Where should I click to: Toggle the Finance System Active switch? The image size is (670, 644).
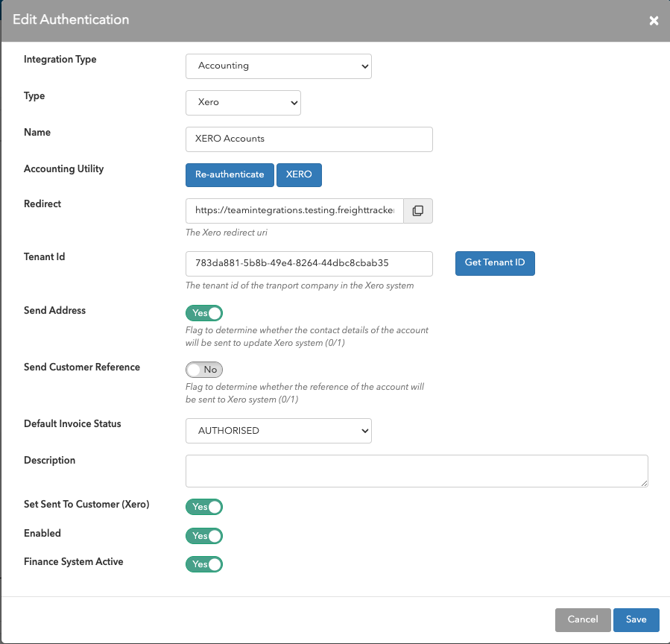click(x=204, y=564)
